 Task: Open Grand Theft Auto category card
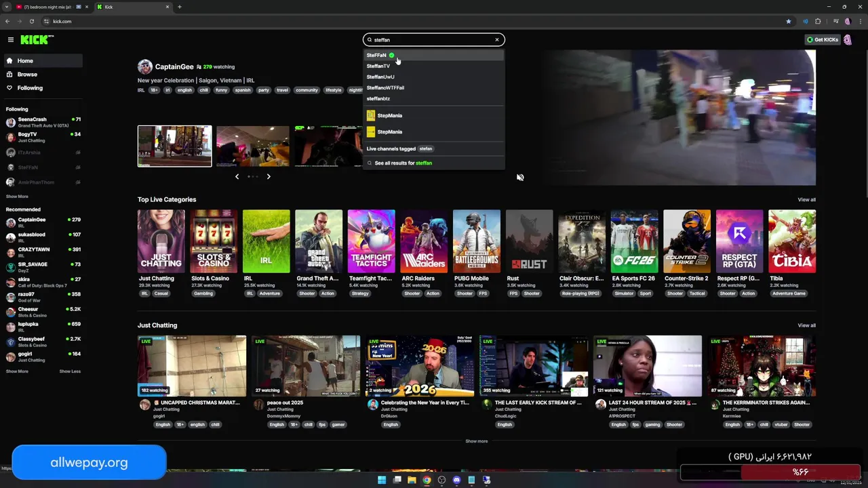coord(319,242)
